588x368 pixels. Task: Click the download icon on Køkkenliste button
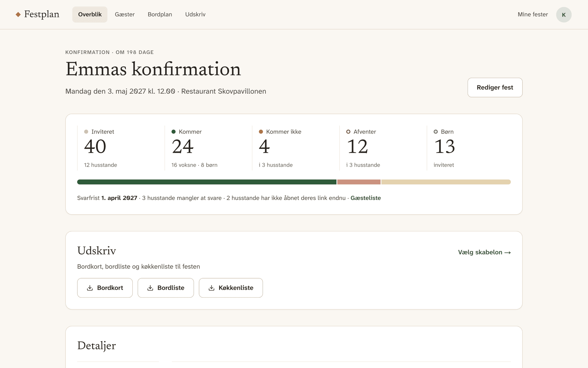coord(211,288)
